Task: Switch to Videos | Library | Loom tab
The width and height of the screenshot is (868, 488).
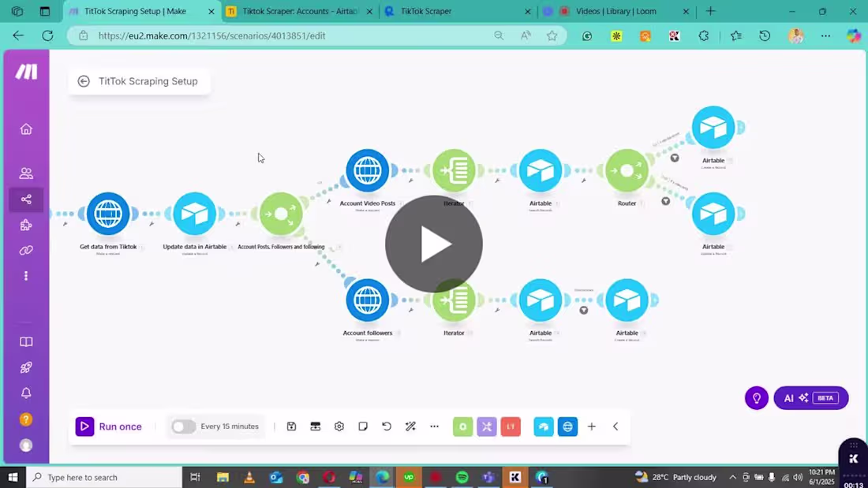Action: click(615, 11)
